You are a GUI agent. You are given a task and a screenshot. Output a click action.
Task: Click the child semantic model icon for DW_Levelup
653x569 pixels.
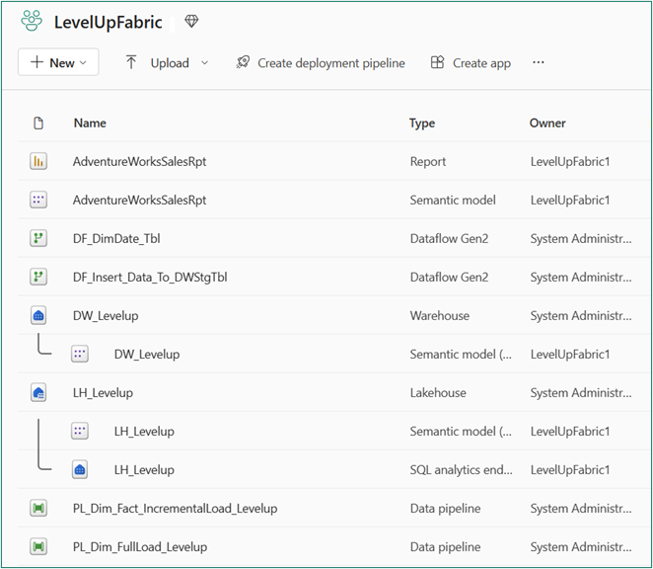click(80, 354)
